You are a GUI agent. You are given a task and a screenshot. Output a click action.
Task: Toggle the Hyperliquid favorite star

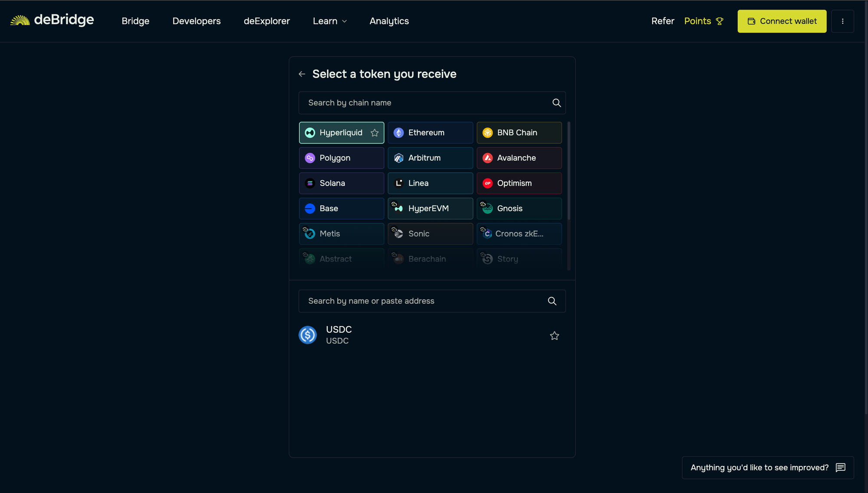coord(375,133)
